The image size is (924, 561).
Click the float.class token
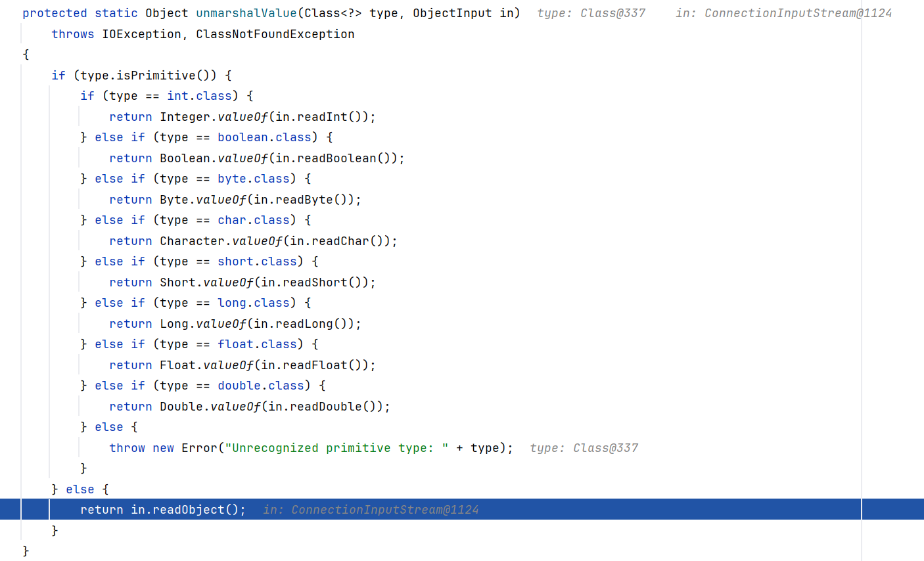pos(257,344)
